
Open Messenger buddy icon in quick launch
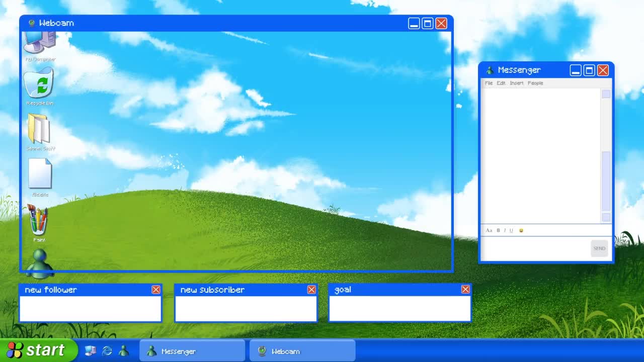(124, 351)
